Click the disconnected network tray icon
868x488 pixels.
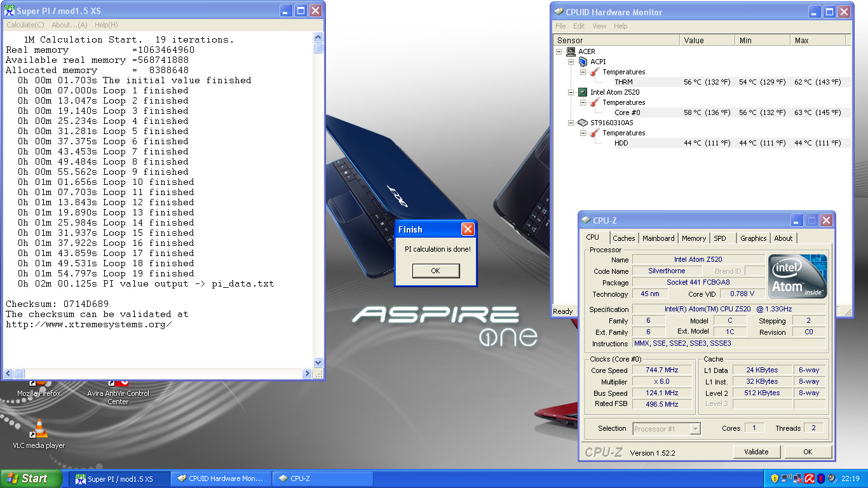click(798, 478)
